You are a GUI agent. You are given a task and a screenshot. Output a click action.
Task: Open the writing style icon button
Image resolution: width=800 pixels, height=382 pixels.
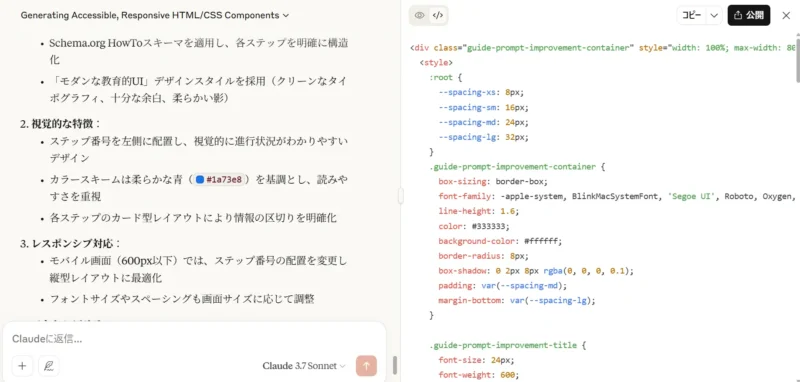48,366
